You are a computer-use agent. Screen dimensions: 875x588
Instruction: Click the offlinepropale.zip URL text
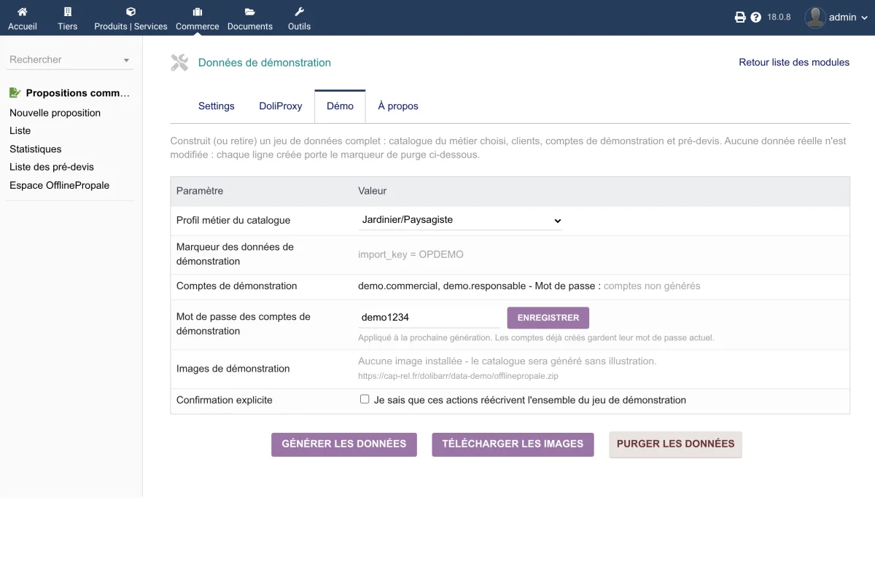(458, 377)
